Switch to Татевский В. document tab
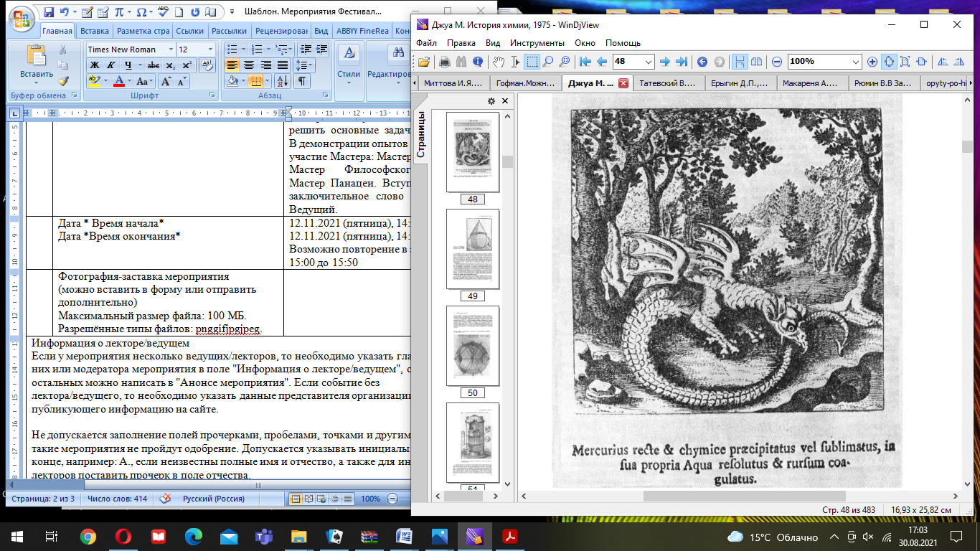Screen dimensions: 980x551 click(x=668, y=83)
